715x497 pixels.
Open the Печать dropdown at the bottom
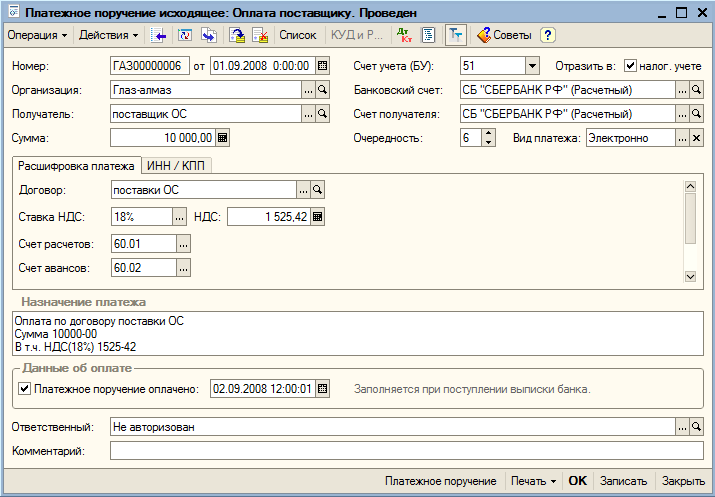point(534,481)
